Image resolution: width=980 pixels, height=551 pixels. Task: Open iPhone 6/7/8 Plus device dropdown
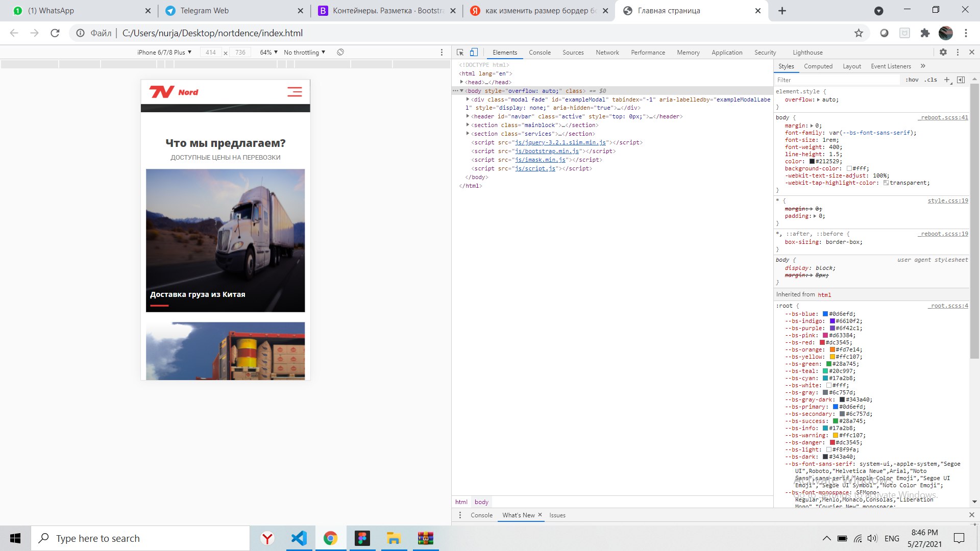point(164,52)
